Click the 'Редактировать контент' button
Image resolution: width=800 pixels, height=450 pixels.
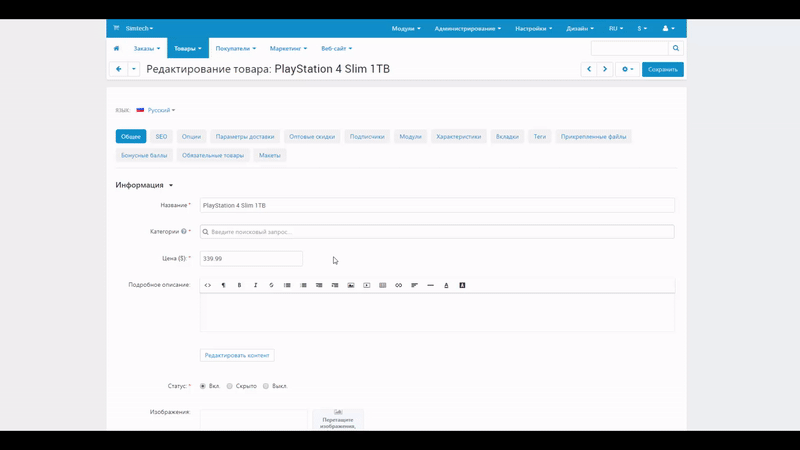[x=237, y=355]
